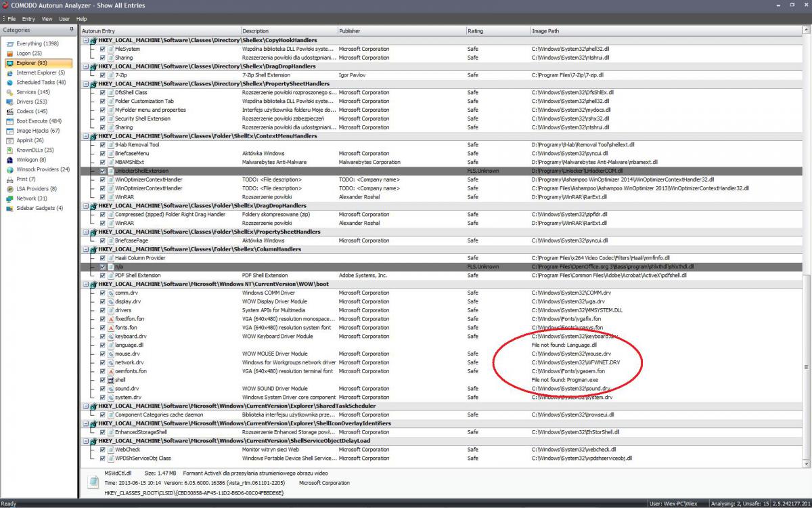The height and width of the screenshot is (508, 812).
Task: Click the file icon of oemfonts.fon
Action: tap(111, 371)
